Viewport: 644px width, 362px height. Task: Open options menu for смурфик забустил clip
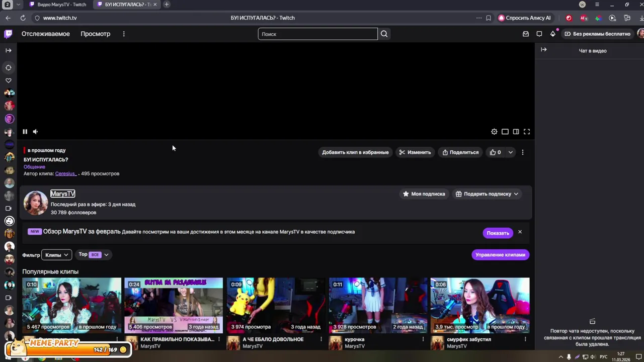(525, 339)
